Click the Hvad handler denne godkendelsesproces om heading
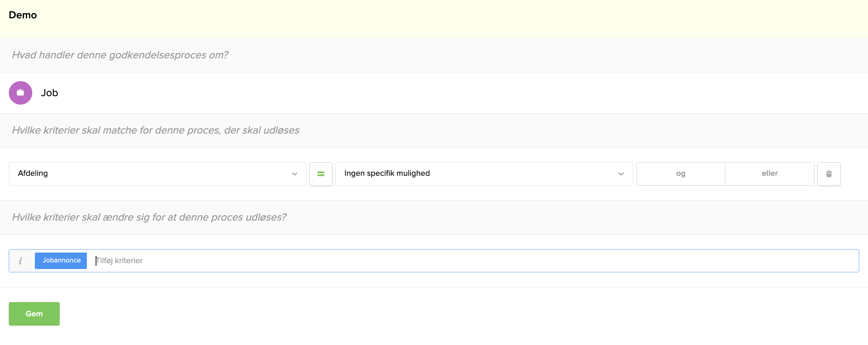868x345 pixels. pyautogui.click(x=120, y=55)
